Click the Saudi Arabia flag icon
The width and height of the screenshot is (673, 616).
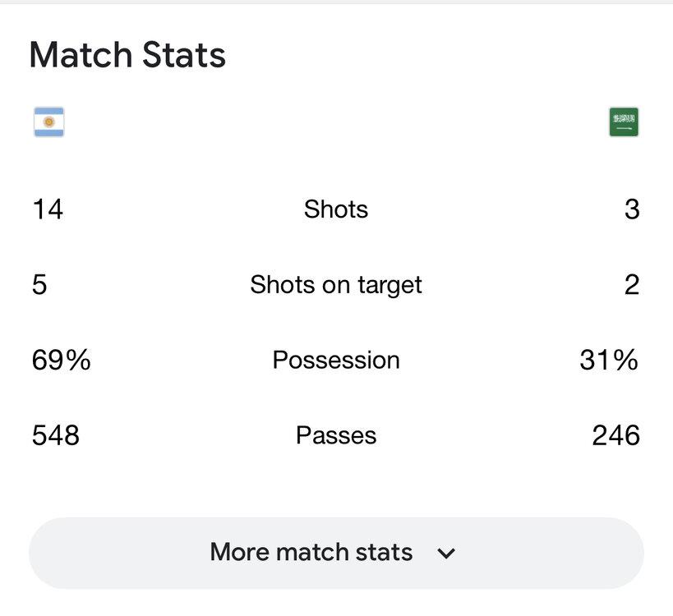pos(624,122)
